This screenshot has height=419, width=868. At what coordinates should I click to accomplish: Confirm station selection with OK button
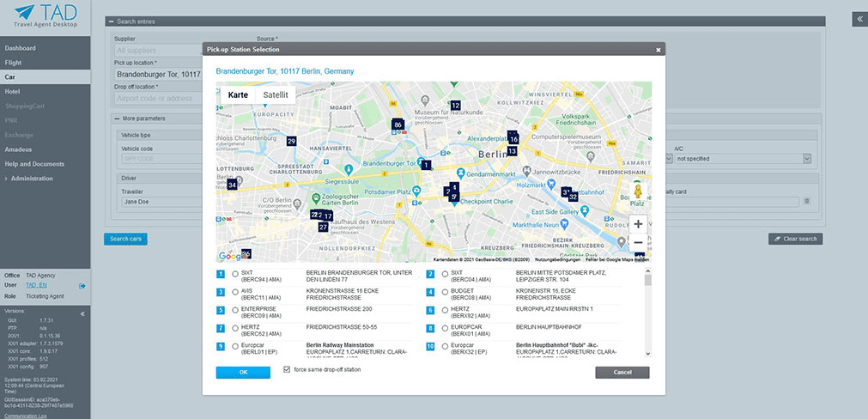tap(243, 373)
